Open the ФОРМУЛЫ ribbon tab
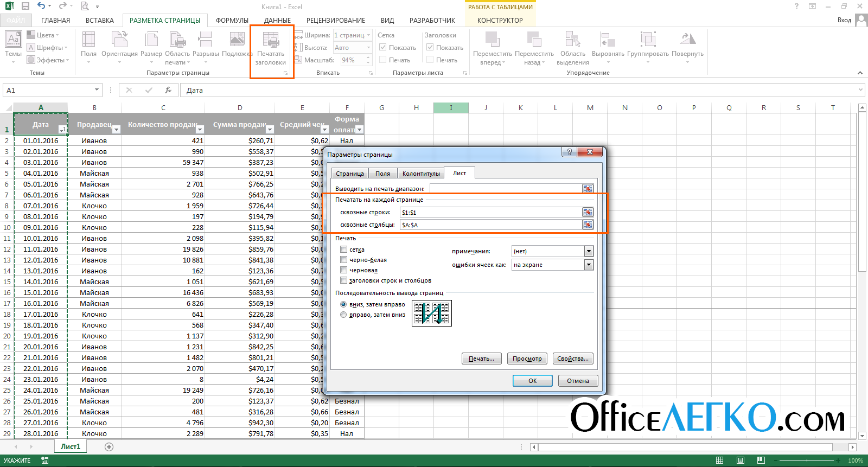Viewport: 868px width, 467px height. pyautogui.click(x=232, y=21)
